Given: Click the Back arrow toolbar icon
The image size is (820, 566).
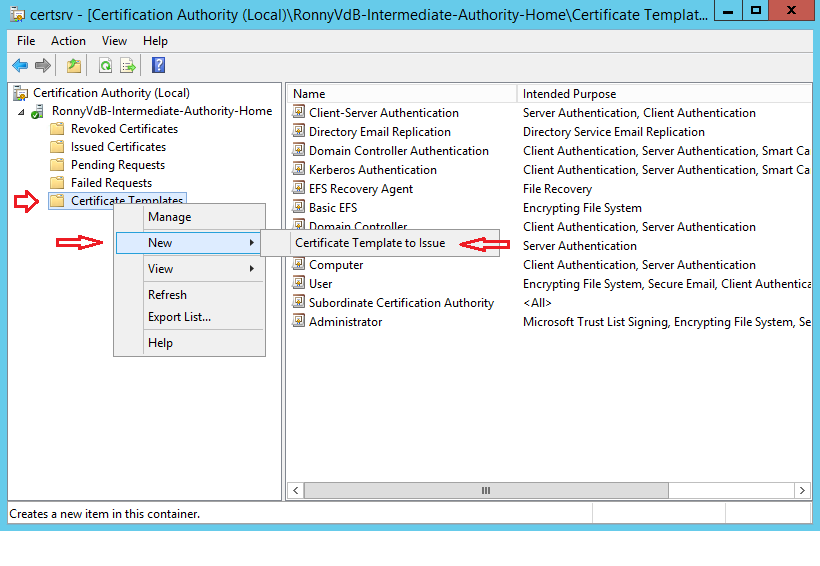Looking at the screenshot, I should pyautogui.click(x=20, y=66).
